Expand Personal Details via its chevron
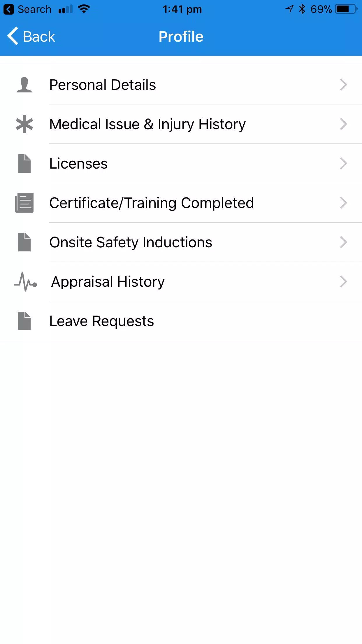The height and width of the screenshot is (644, 362). coord(344,85)
